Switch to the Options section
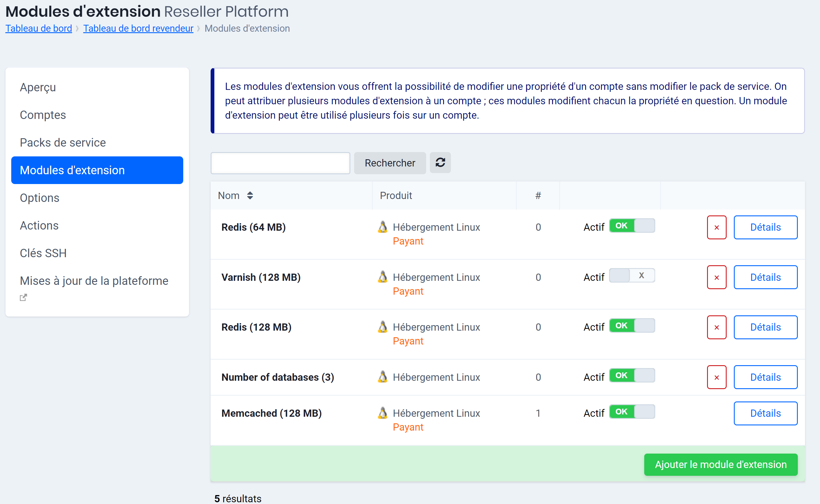Viewport: 820px width, 504px height. click(39, 198)
